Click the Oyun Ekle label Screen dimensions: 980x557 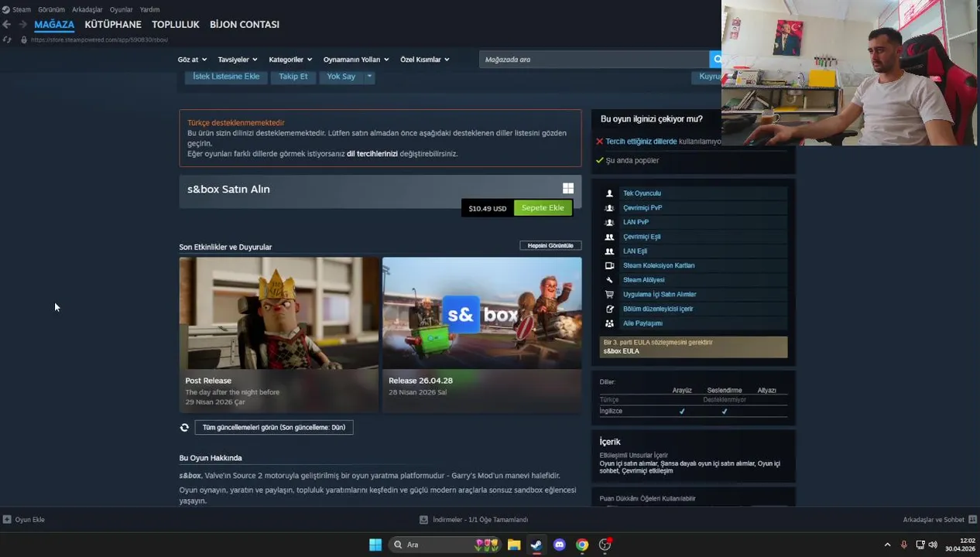(x=30, y=520)
